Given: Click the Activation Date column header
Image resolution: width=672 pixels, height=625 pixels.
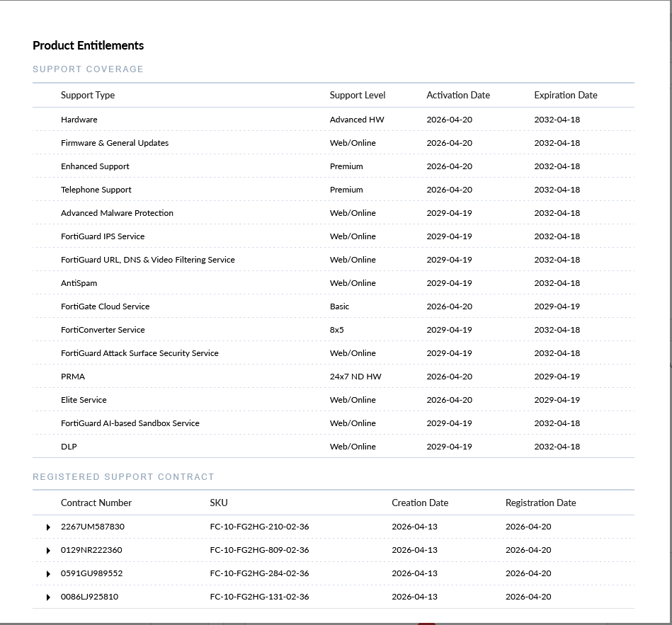Looking at the screenshot, I should pos(458,95).
